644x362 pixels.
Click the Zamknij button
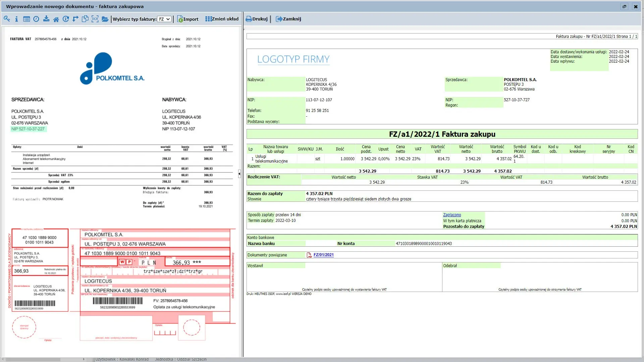click(x=288, y=19)
